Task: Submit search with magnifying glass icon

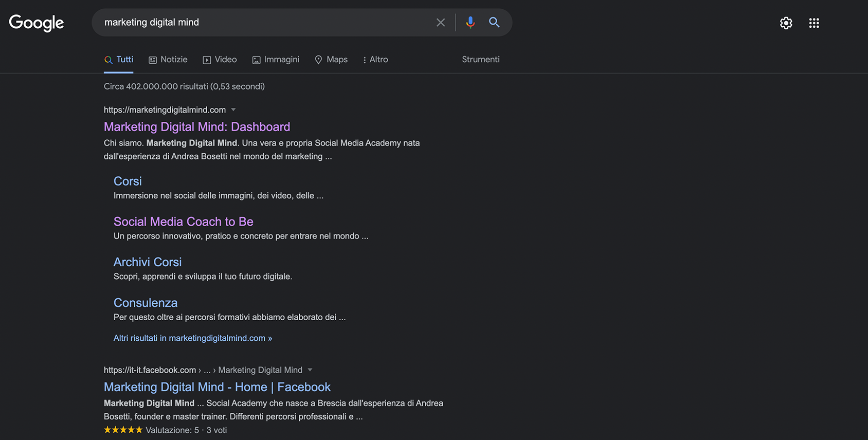Action: (494, 22)
